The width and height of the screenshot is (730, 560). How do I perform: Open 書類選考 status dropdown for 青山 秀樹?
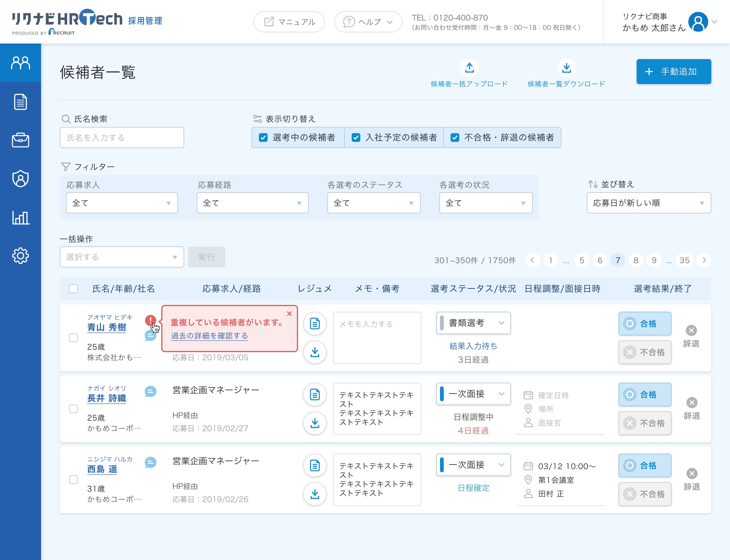(473, 323)
